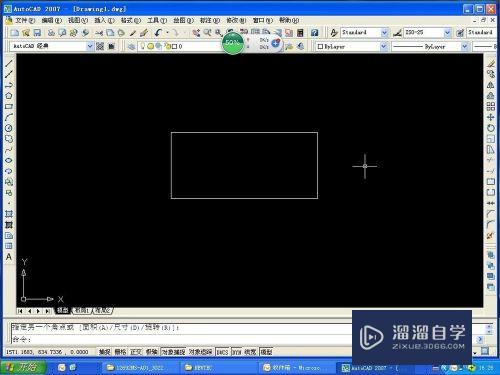Screen dimensions: 500x375
Task: Select the Polygon draw tool
Action: [x=9, y=96]
